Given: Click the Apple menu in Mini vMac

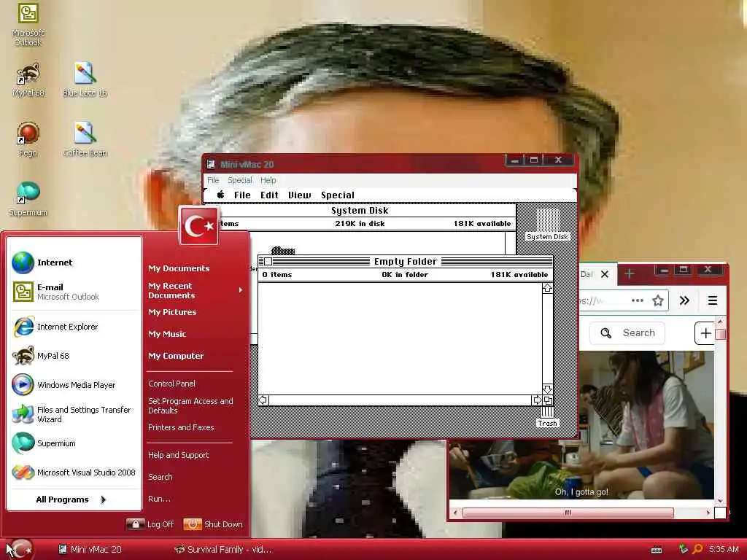Looking at the screenshot, I should [x=220, y=195].
